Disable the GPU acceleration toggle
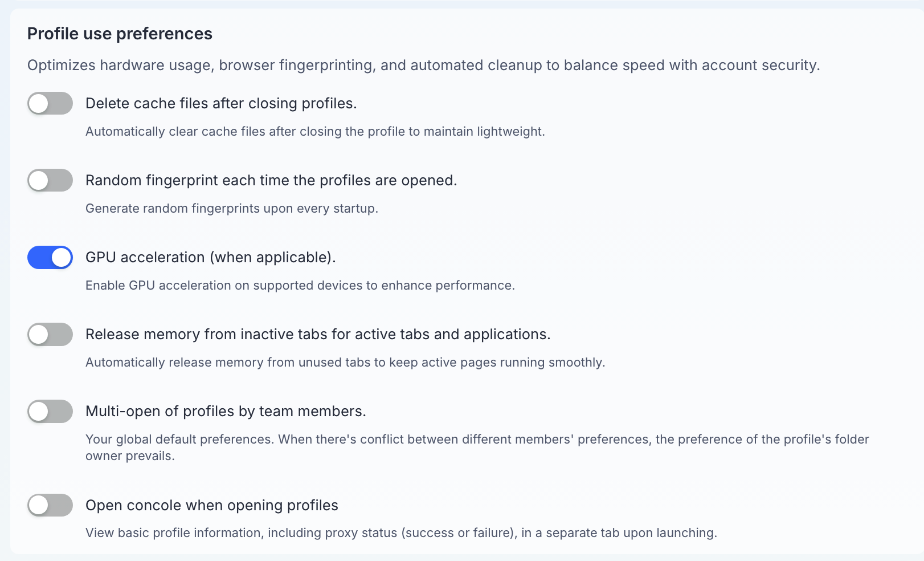 50,257
